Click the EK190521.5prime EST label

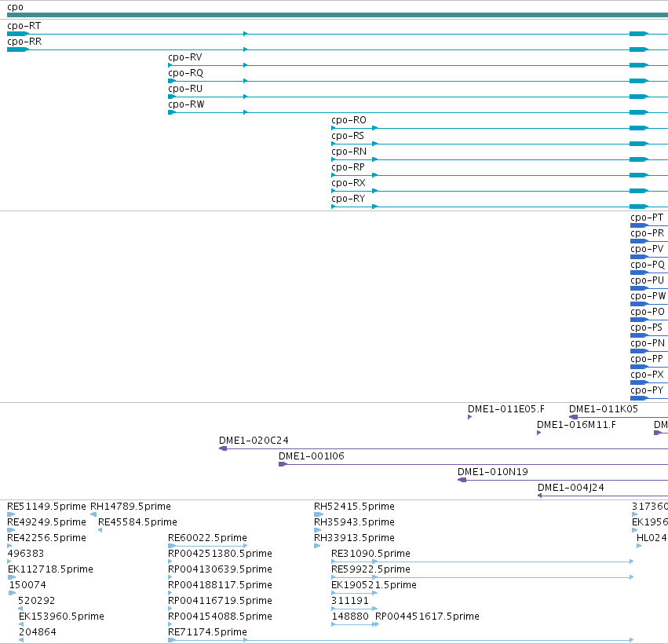click(x=374, y=586)
